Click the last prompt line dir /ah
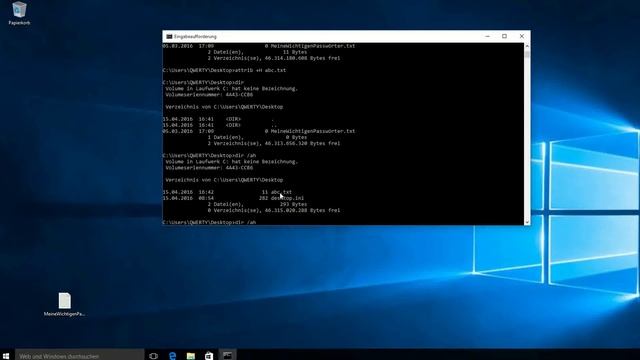 click(x=209, y=222)
